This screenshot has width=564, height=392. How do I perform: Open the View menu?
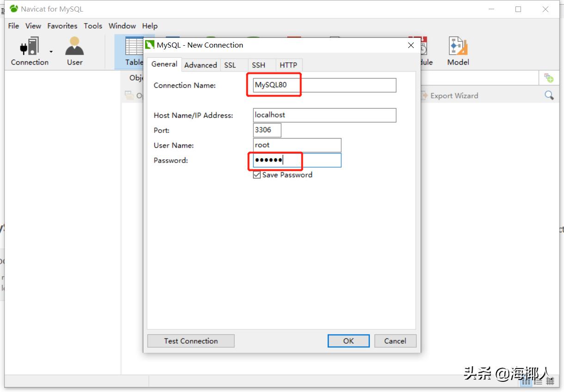click(33, 26)
